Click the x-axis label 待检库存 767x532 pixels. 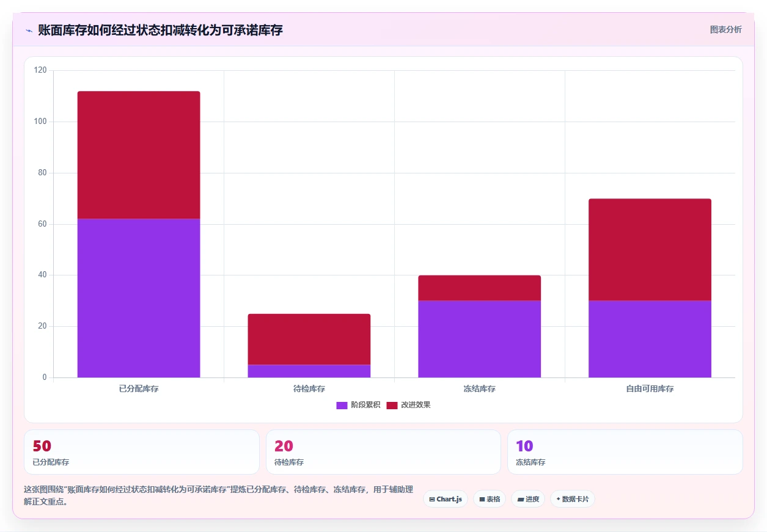(x=309, y=388)
